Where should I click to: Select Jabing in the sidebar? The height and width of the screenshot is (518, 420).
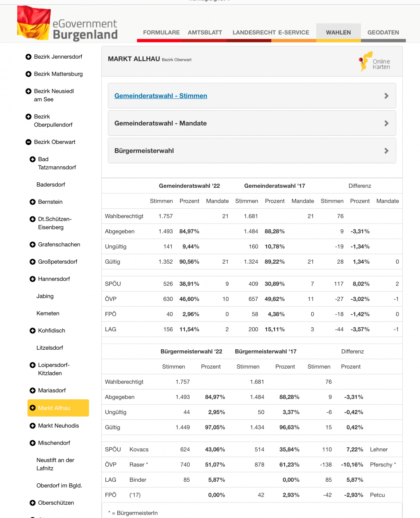45,296
